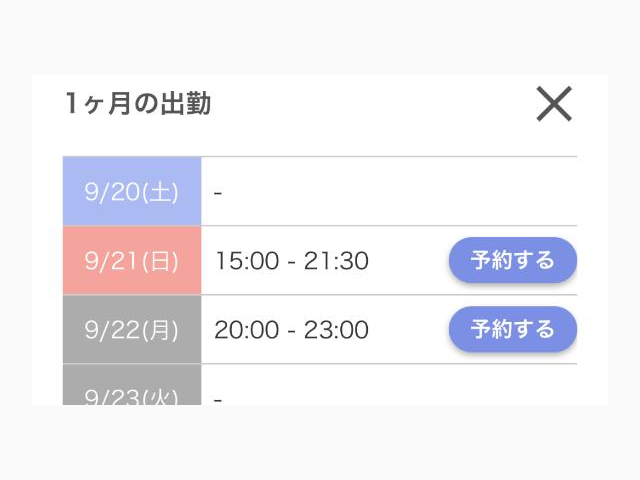Image resolution: width=640 pixels, height=480 pixels.
Task: Select the partially visible 9/23(火) date cell
Action: (x=132, y=385)
